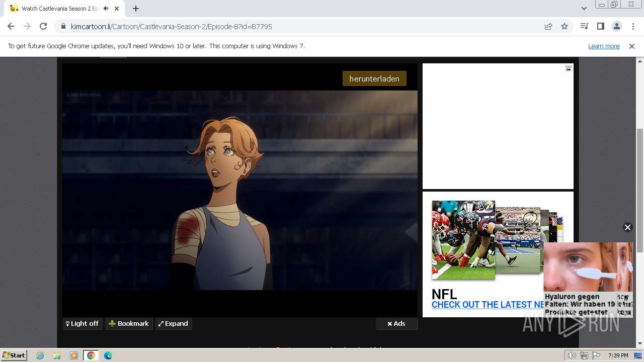Click the 7:39 PM clock

coord(618,355)
